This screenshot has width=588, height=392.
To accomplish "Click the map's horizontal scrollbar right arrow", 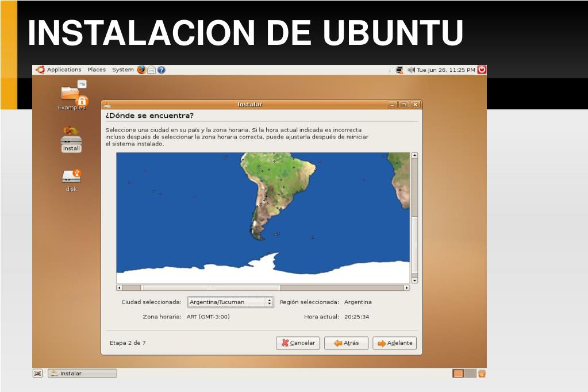I will 406,288.
